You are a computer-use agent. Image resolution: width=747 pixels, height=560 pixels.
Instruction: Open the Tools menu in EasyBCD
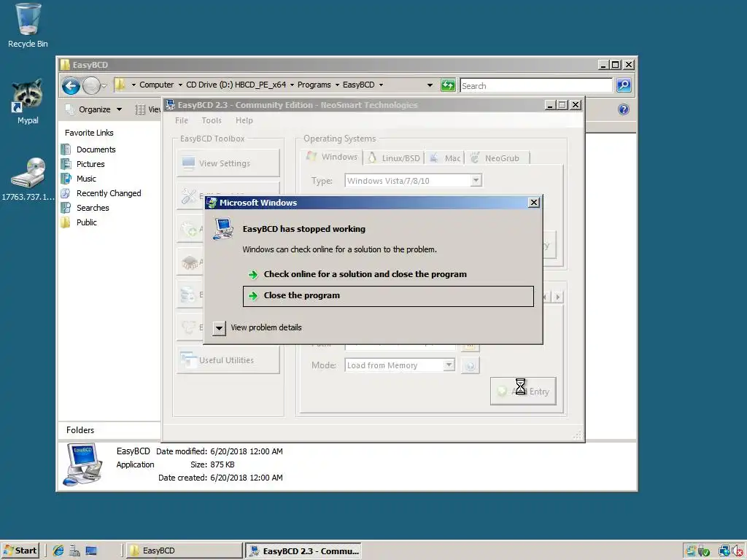click(x=211, y=120)
